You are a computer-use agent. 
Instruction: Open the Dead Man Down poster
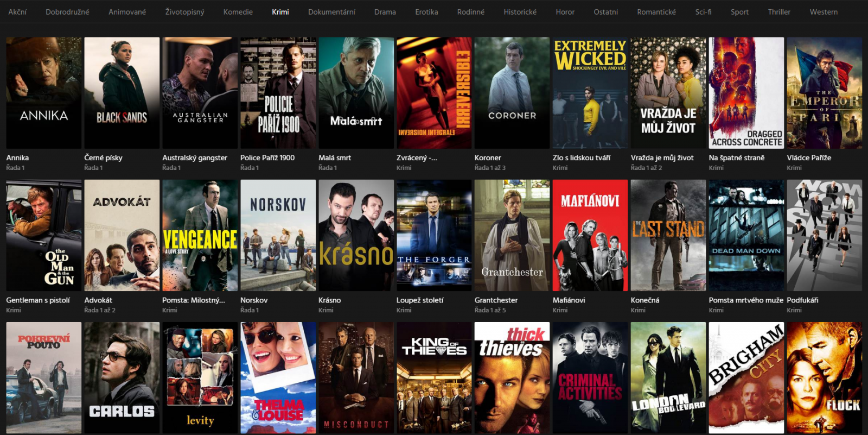[746, 235]
